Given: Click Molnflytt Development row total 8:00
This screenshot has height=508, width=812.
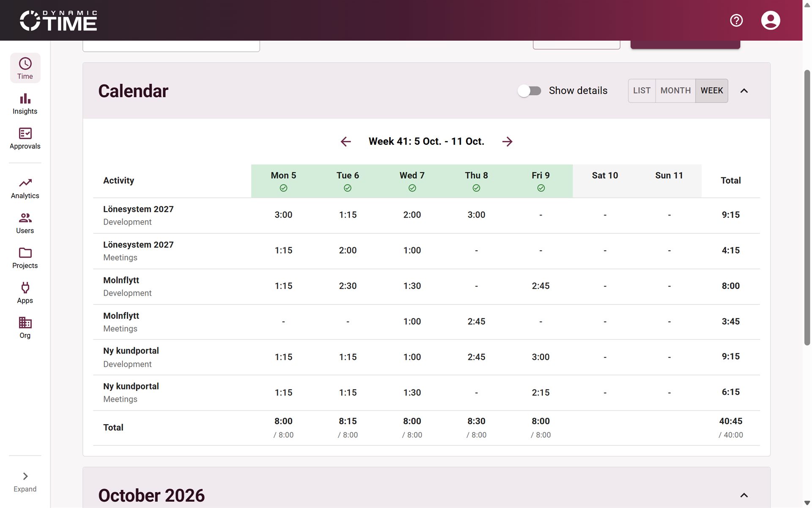Looking at the screenshot, I should tap(731, 286).
